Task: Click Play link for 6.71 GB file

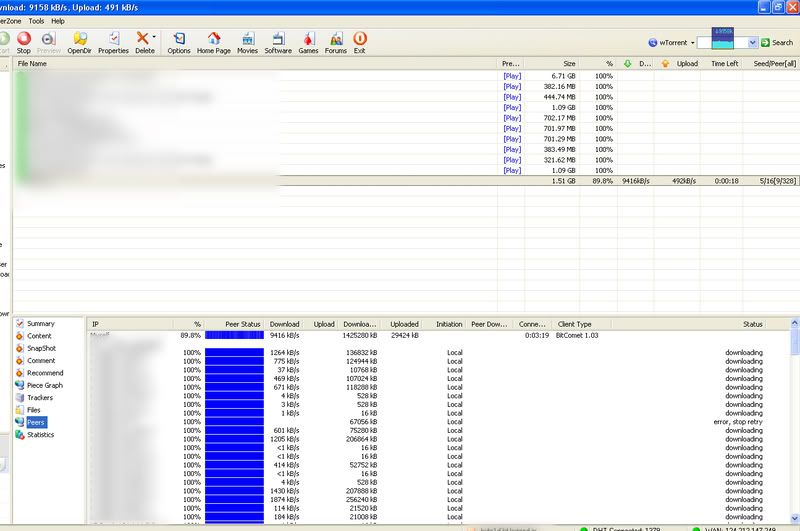Action: coord(512,76)
